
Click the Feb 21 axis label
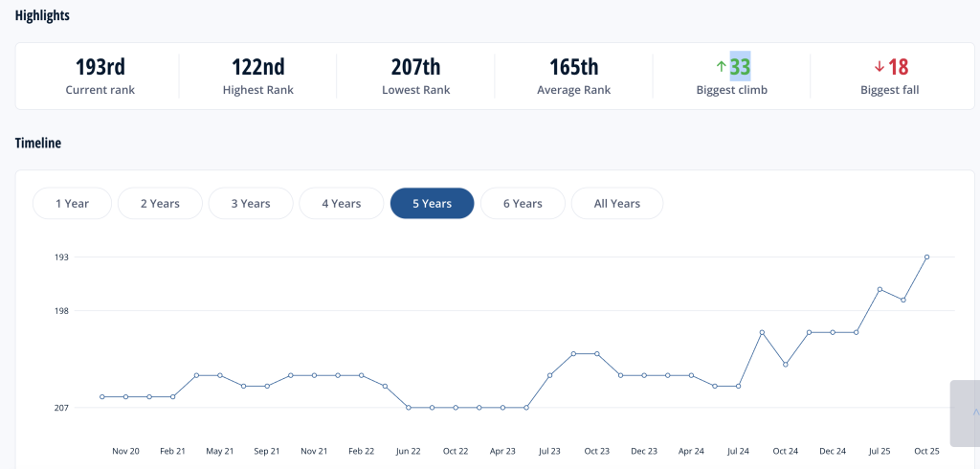click(172, 451)
